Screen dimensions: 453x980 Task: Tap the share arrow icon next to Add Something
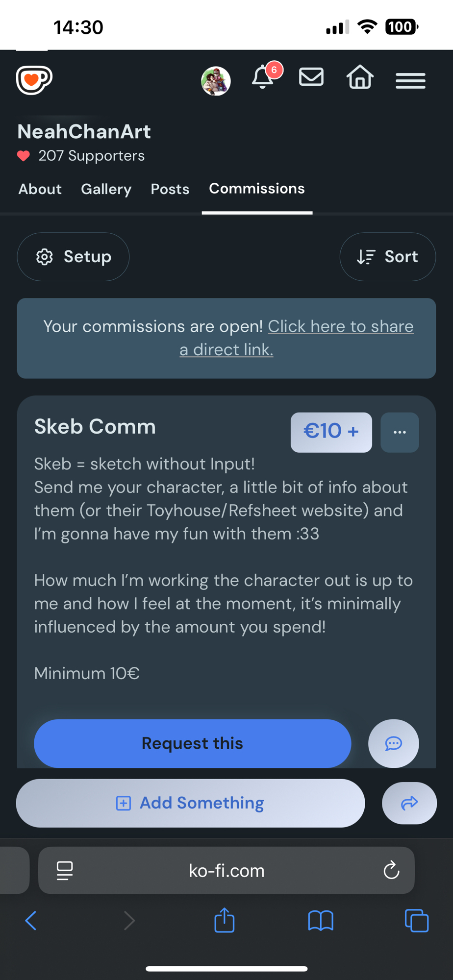[409, 803]
